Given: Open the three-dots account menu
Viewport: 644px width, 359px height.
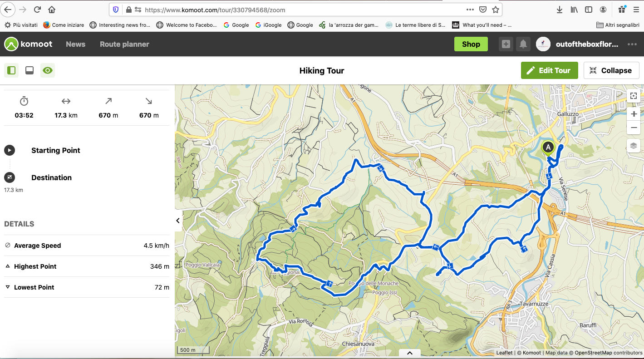Looking at the screenshot, I should (632, 44).
